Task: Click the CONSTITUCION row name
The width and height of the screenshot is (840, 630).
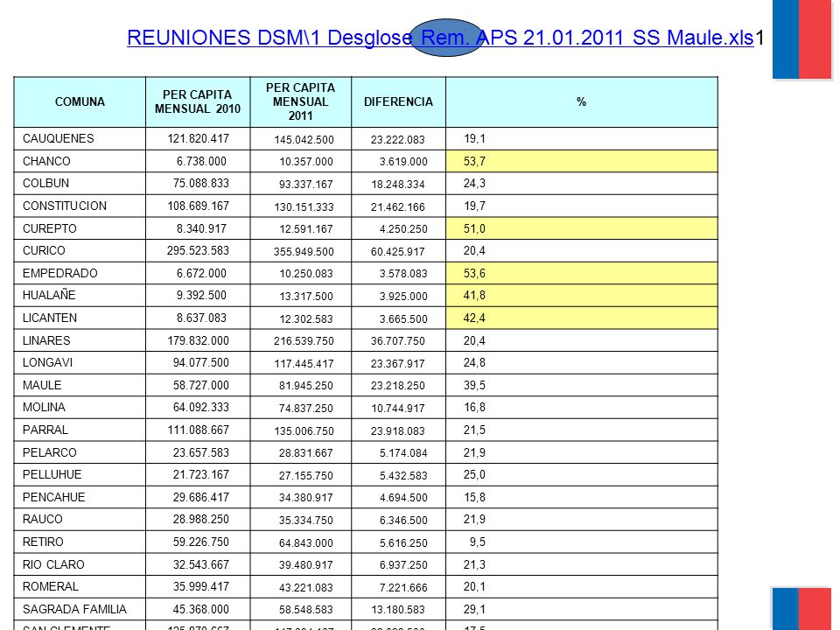Action: [x=64, y=206]
